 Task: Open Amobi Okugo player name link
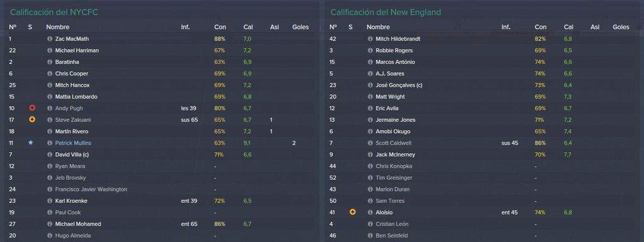click(x=392, y=131)
